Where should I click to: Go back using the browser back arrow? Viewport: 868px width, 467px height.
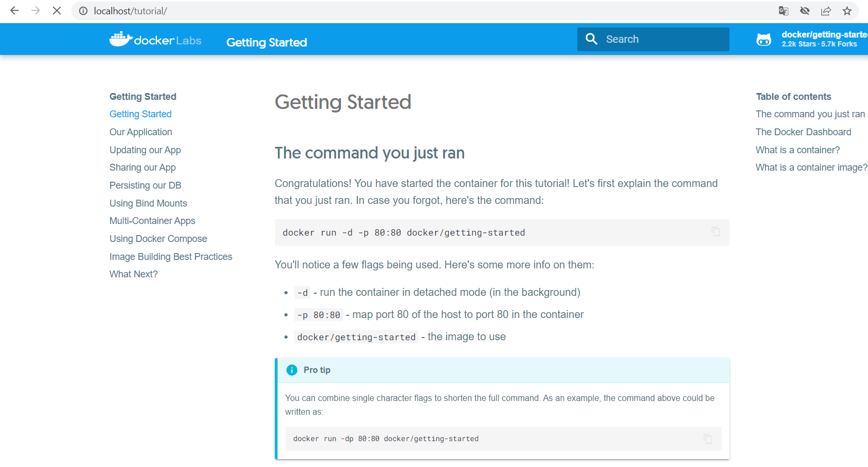coord(14,11)
